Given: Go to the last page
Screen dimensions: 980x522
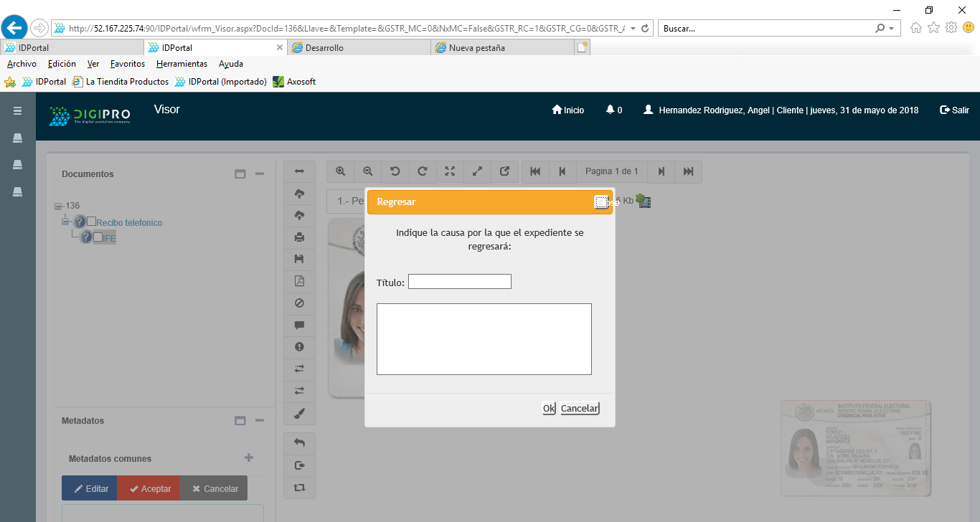Looking at the screenshot, I should click(688, 171).
